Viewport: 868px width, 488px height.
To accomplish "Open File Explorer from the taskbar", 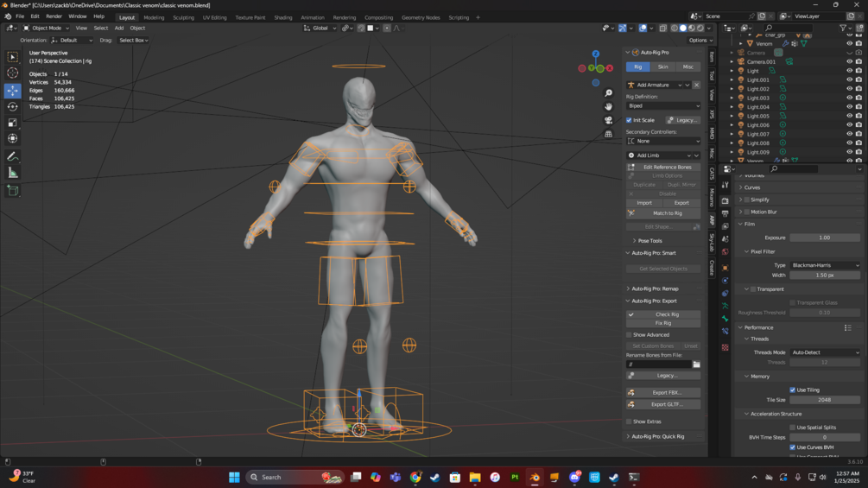I will pos(475,477).
